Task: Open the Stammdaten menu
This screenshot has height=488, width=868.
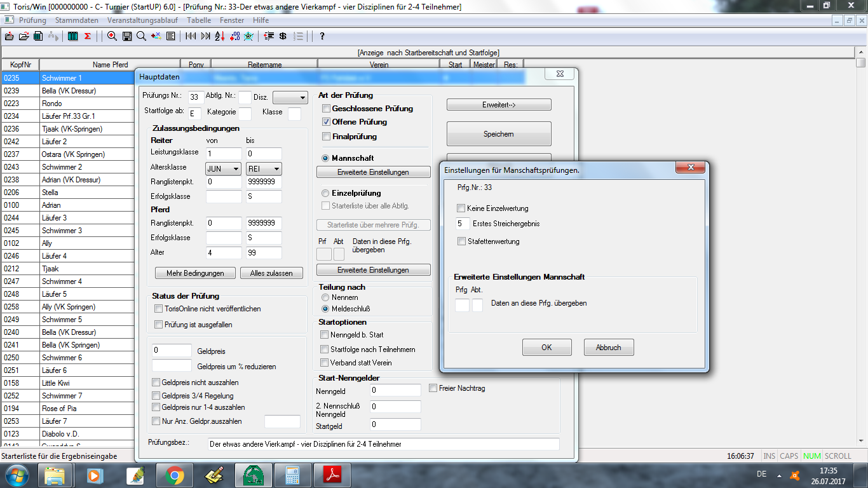Action: (76, 20)
